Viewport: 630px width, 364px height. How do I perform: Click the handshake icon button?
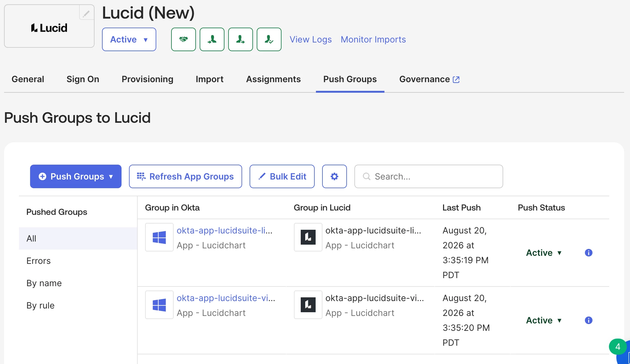pyautogui.click(x=184, y=39)
